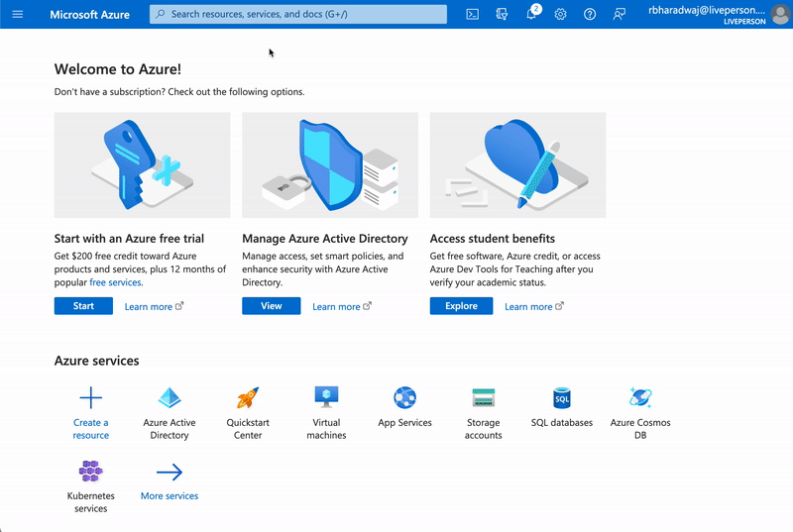Open the Help question mark icon
The width and height of the screenshot is (793, 532).
590,14
